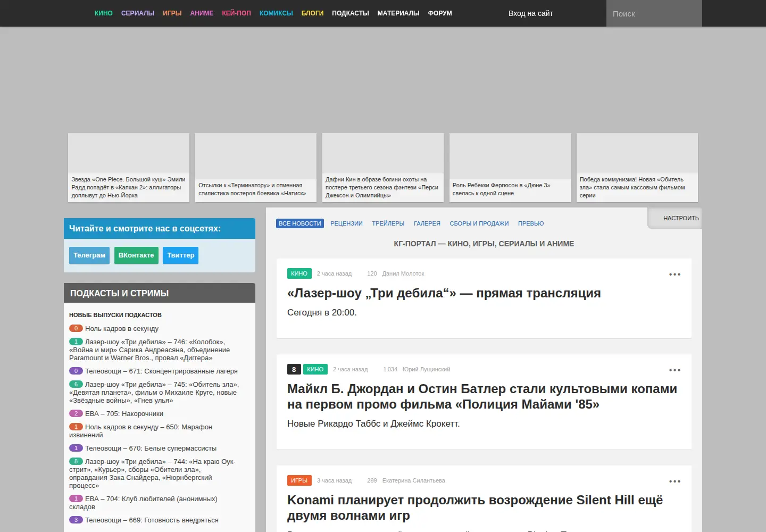Click author name Данил Молоток
The image size is (766, 532).
pyautogui.click(x=403, y=273)
